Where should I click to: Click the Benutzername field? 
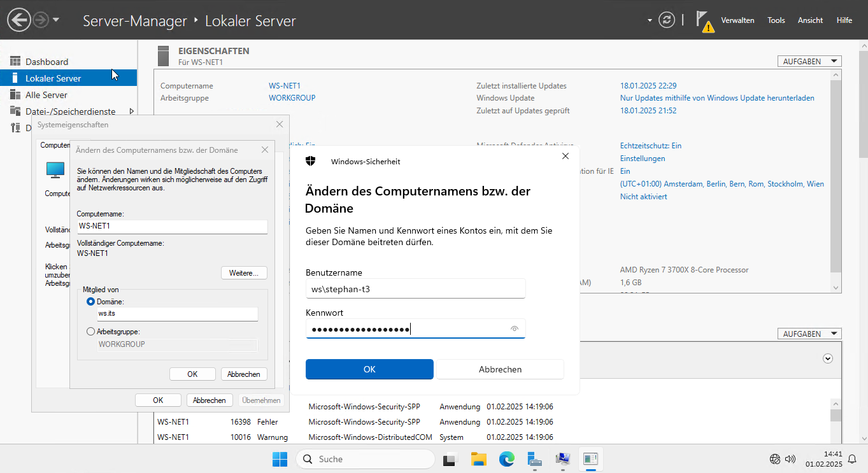pyautogui.click(x=415, y=288)
